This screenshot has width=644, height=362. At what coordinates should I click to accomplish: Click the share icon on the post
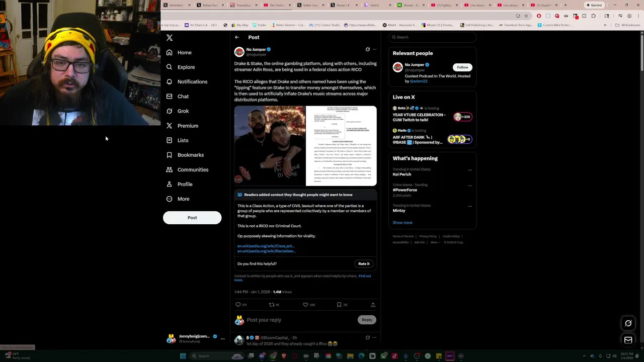[373, 305]
